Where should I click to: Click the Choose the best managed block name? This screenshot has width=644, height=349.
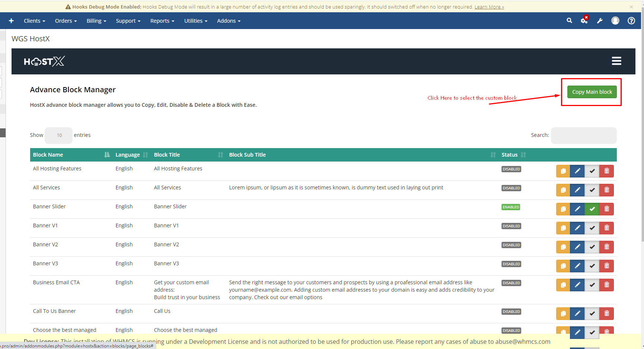(64, 330)
